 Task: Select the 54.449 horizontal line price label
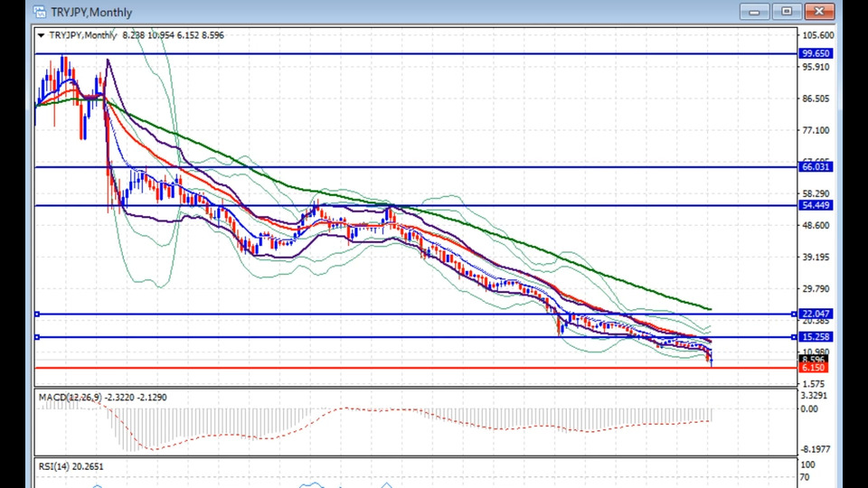coord(816,205)
